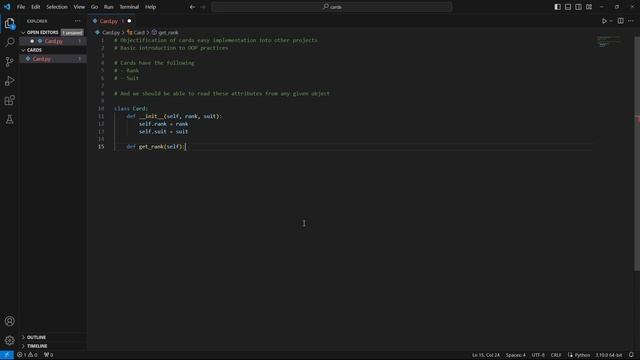Viewport: 640px width, 360px height.
Task: Change UTF-8 file encoding
Action: coord(538,355)
